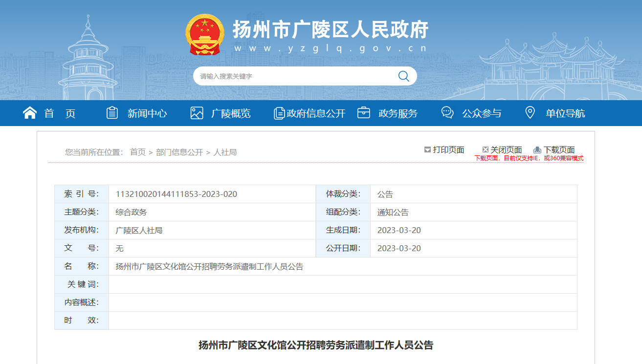Click the picture icon beside 广陵概览
Image resolution: width=642 pixels, height=364 pixels.
coord(197,113)
